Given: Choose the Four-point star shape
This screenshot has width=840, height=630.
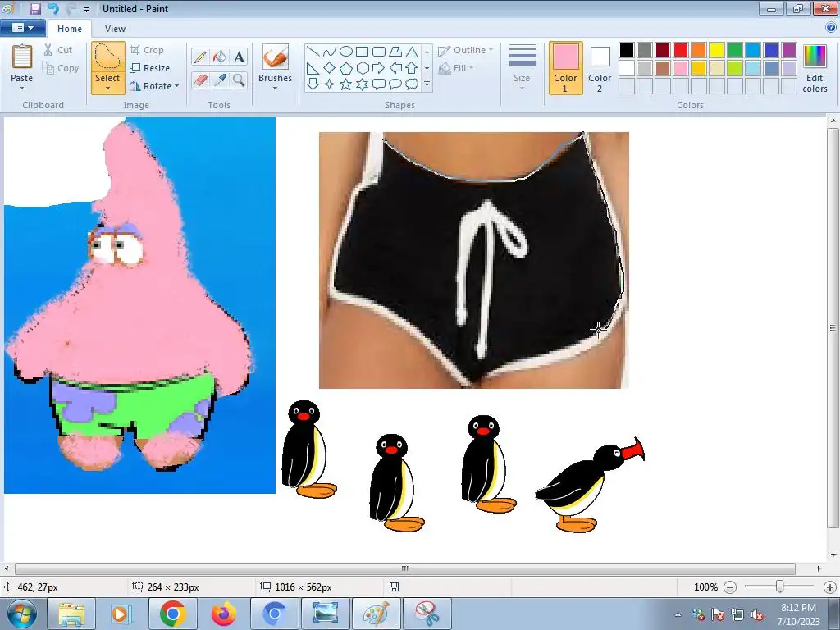Looking at the screenshot, I should click(330, 84).
